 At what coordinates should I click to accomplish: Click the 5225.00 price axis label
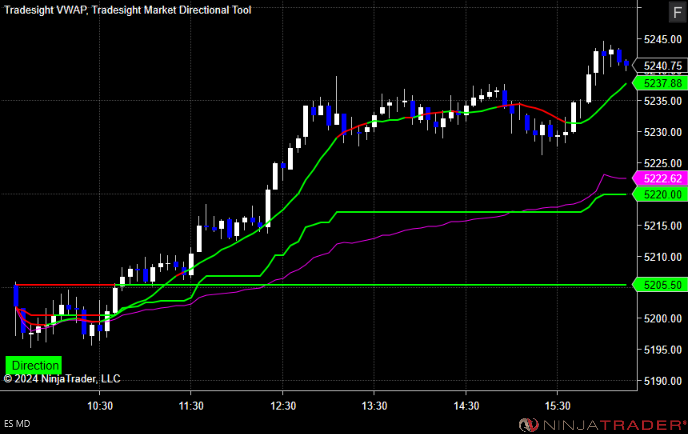tap(663, 164)
